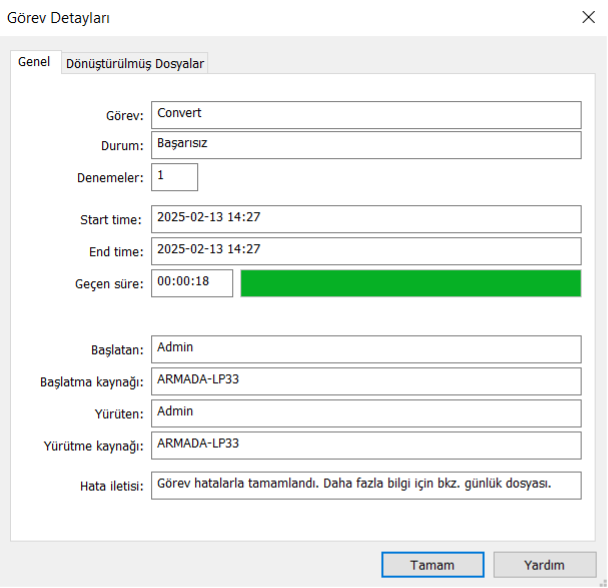Click the End time field
Image resolution: width=608 pixels, height=588 pixels.
tap(366, 250)
